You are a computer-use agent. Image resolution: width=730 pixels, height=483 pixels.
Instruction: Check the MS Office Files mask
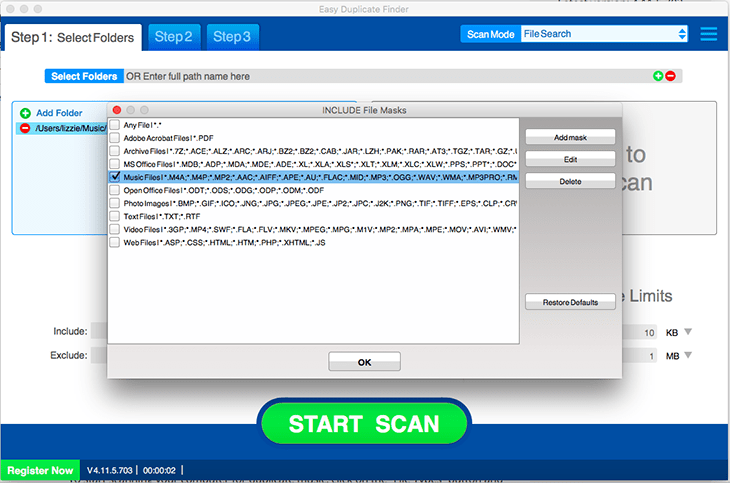click(115, 164)
